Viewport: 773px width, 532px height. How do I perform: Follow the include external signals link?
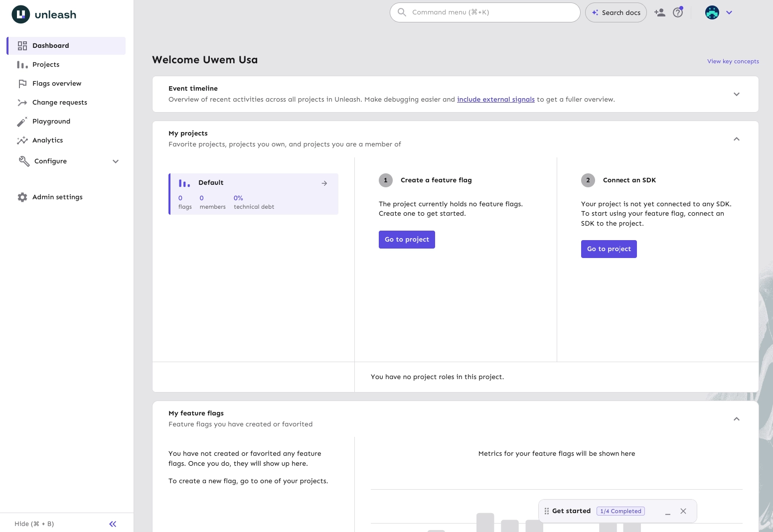(x=496, y=100)
